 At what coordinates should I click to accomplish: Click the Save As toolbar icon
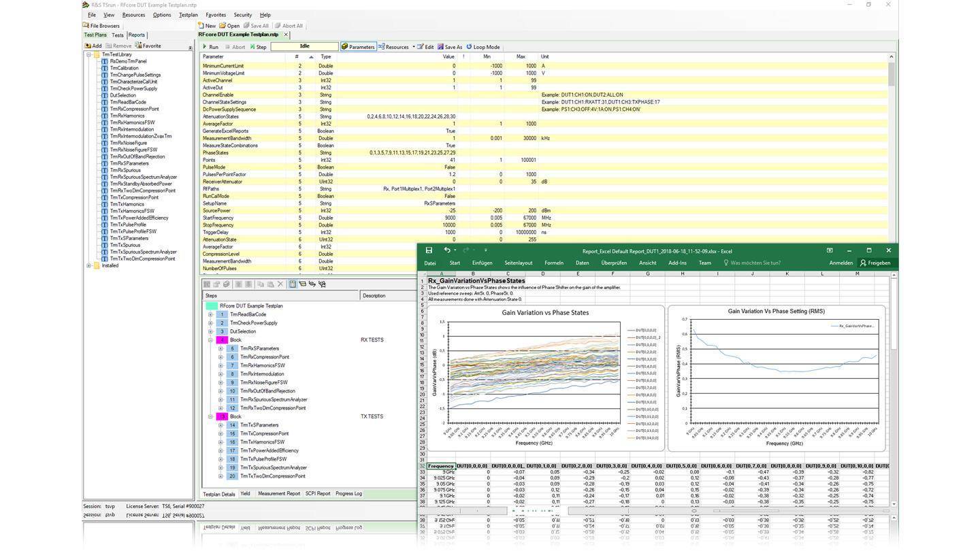pyautogui.click(x=441, y=47)
